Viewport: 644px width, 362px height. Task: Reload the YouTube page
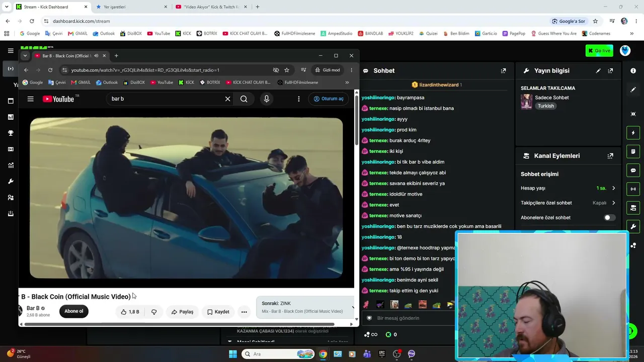coord(50,70)
